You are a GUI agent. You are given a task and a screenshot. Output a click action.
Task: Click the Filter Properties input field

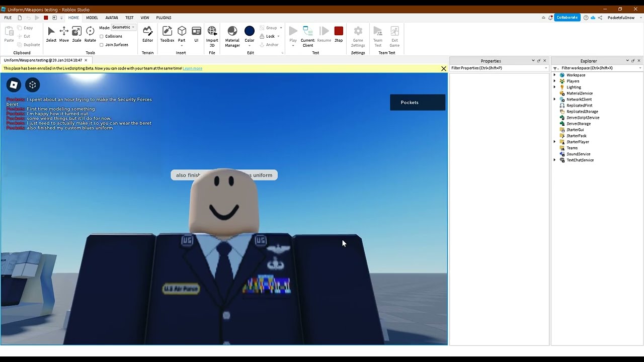[x=498, y=68]
